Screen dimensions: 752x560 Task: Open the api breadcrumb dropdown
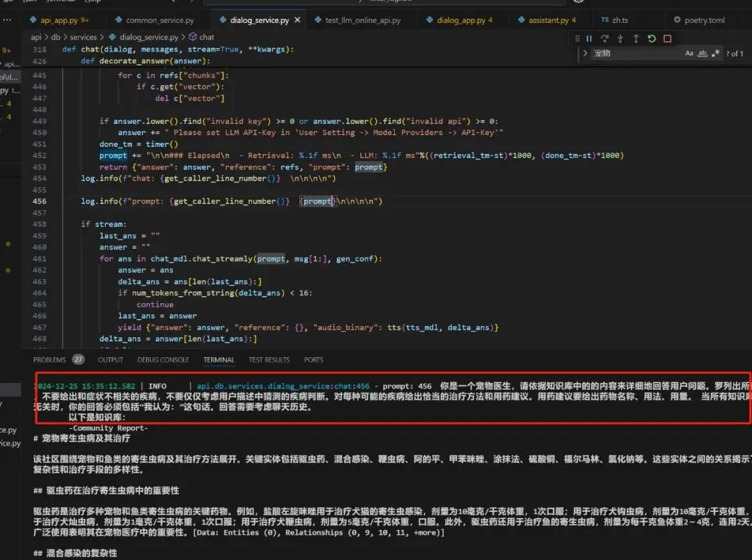36,37
